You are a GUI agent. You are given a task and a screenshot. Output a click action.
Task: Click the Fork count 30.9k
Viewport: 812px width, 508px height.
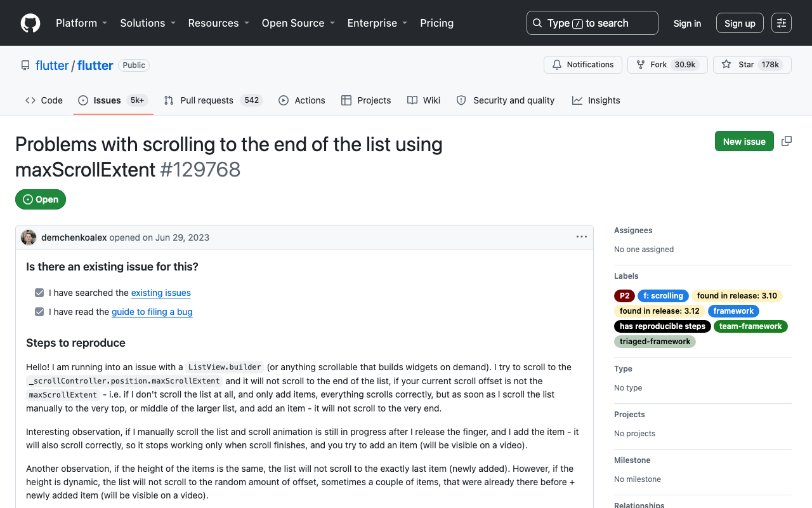pos(685,65)
